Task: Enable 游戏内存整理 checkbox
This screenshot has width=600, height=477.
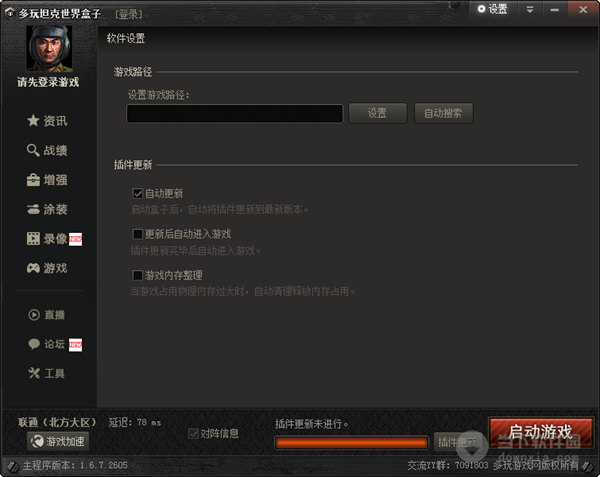Action: [x=137, y=275]
